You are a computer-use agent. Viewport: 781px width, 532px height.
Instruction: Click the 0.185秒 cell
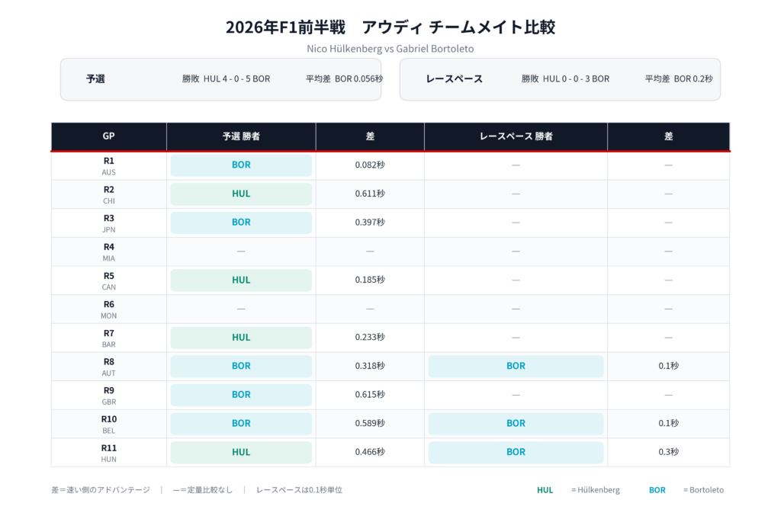point(370,280)
